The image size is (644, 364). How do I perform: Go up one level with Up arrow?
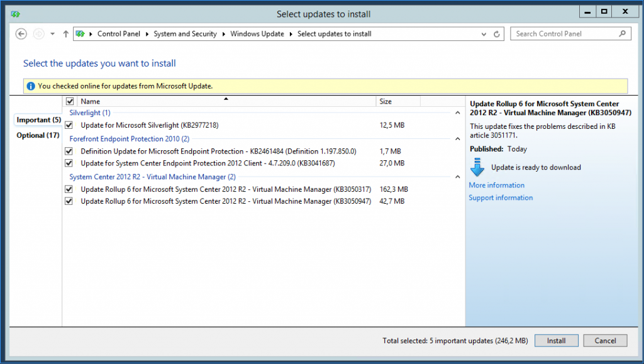(65, 34)
